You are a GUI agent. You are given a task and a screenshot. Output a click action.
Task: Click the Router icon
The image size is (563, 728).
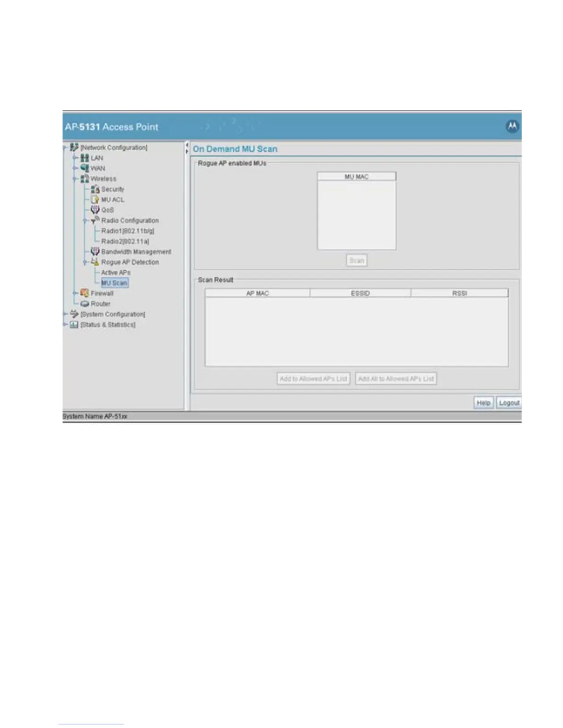tap(85, 304)
